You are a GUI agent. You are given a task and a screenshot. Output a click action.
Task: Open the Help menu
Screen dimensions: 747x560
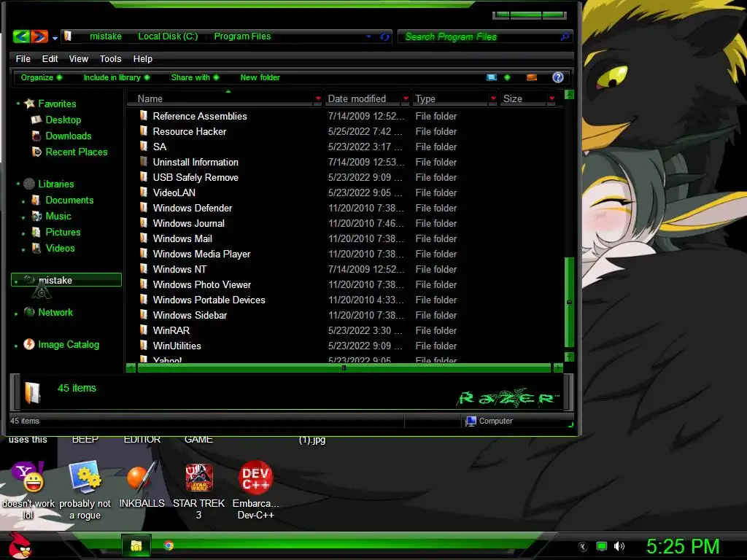[142, 58]
